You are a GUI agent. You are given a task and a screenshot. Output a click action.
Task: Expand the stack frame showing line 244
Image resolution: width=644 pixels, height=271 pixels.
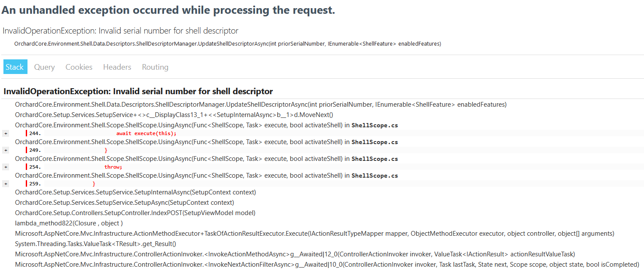point(5,133)
